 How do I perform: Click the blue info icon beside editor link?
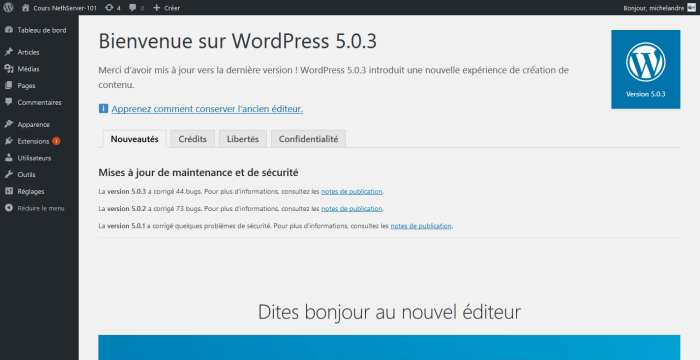click(x=103, y=109)
